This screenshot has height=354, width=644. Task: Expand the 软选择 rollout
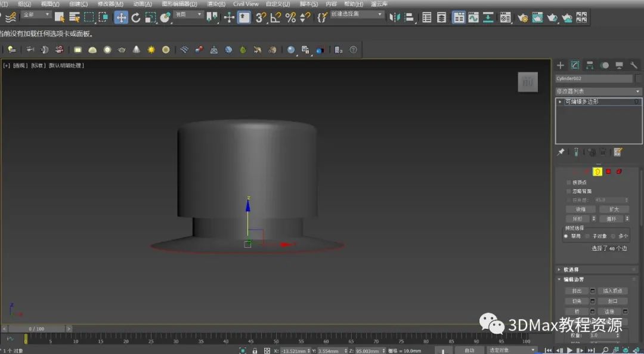tap(571, 269)
